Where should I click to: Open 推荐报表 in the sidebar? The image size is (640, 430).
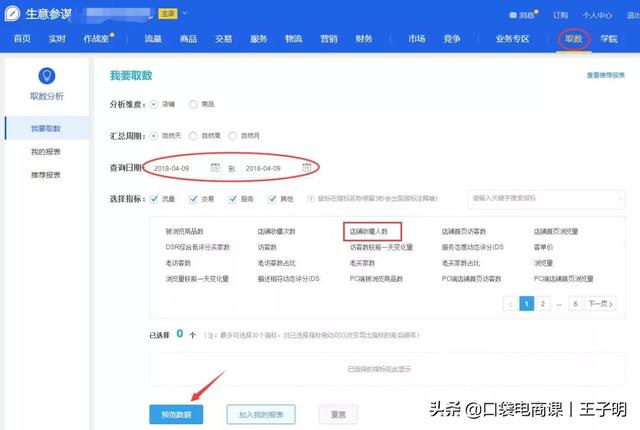pos(46,175)
